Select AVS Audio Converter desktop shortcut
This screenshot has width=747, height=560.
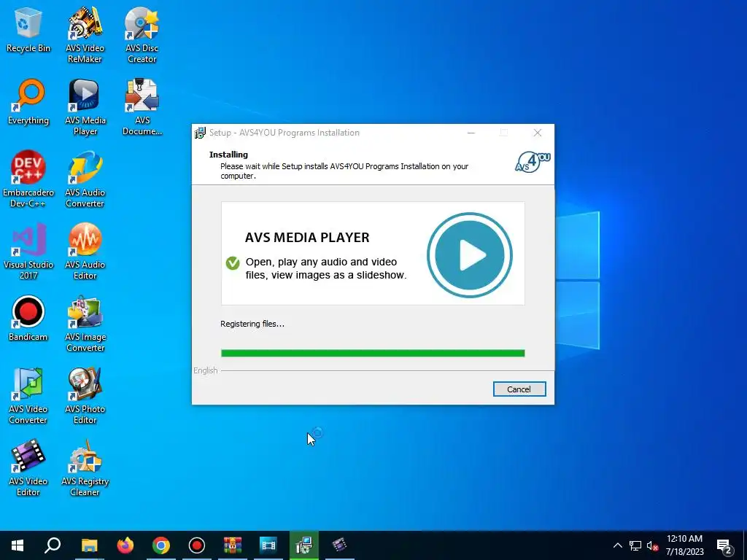click(x=85, y=179)
